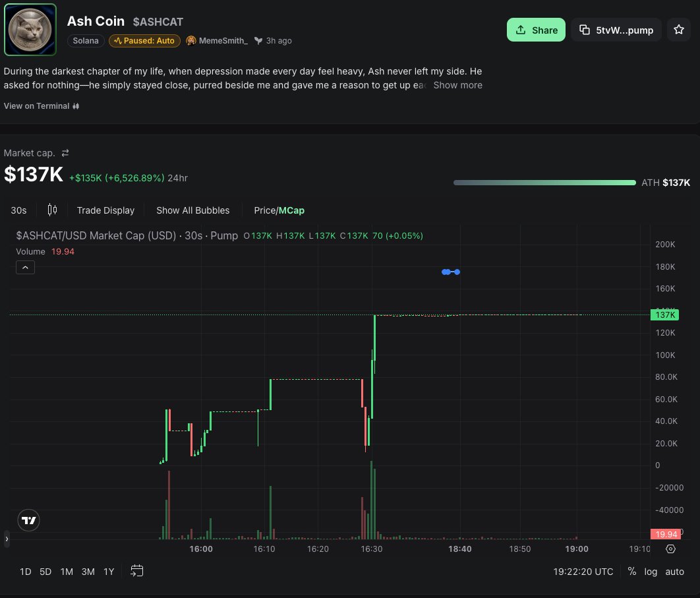This screenshot has height=598, width=700.
Task: Toggle percent scale on the chart
Action: tap(631, 571)
